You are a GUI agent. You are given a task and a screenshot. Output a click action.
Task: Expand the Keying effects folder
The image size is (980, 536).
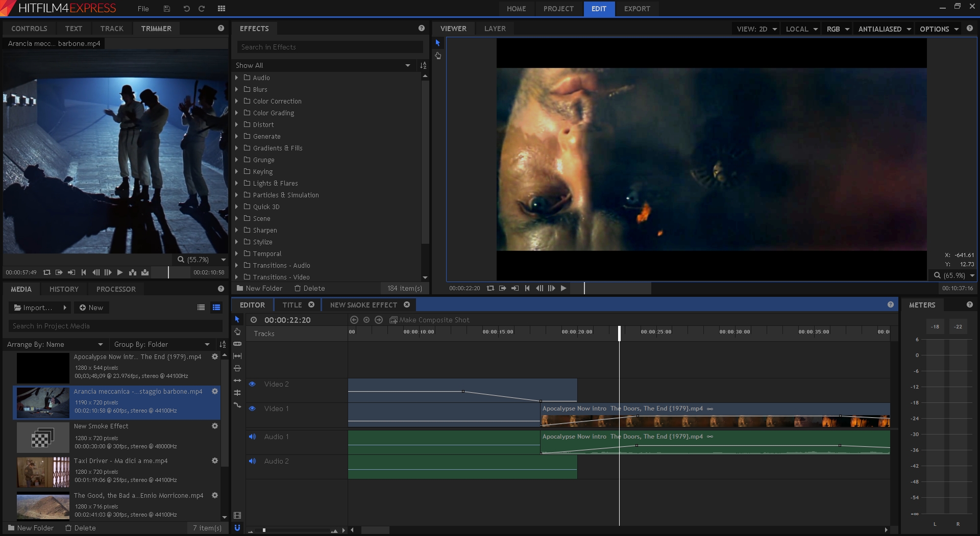[x=236, y=171]
